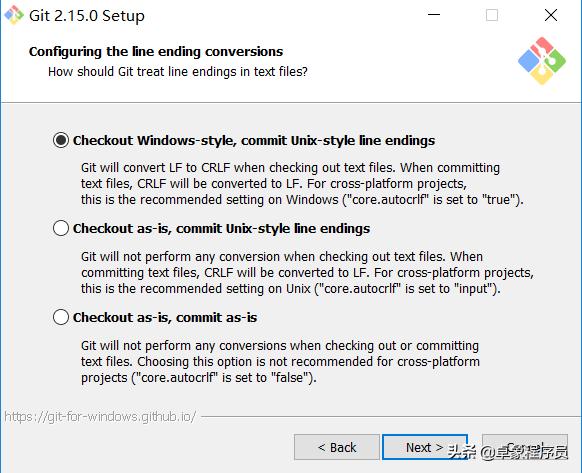582x473 pixels.
Task: Click the core.autocrlf "false" description paragraph
Action: click(280, 362)
